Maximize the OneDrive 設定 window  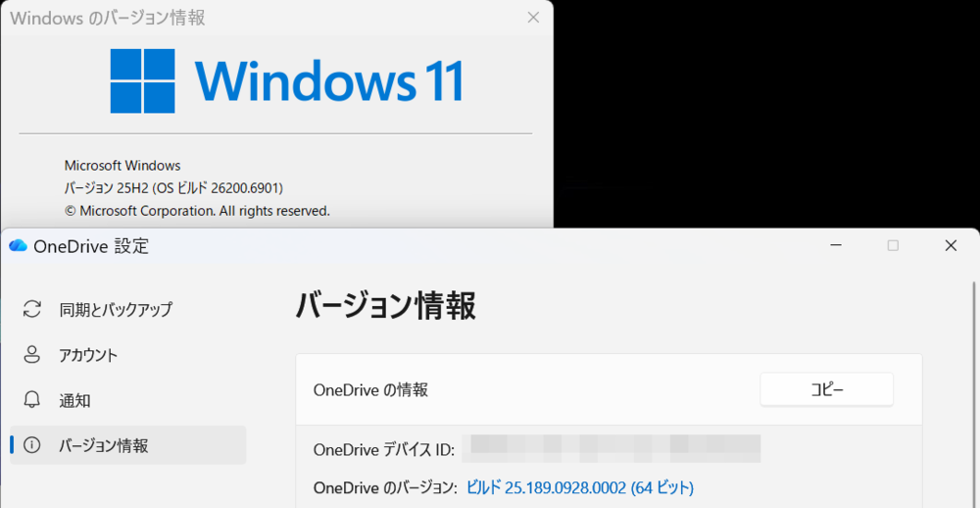tap(893, 246)
